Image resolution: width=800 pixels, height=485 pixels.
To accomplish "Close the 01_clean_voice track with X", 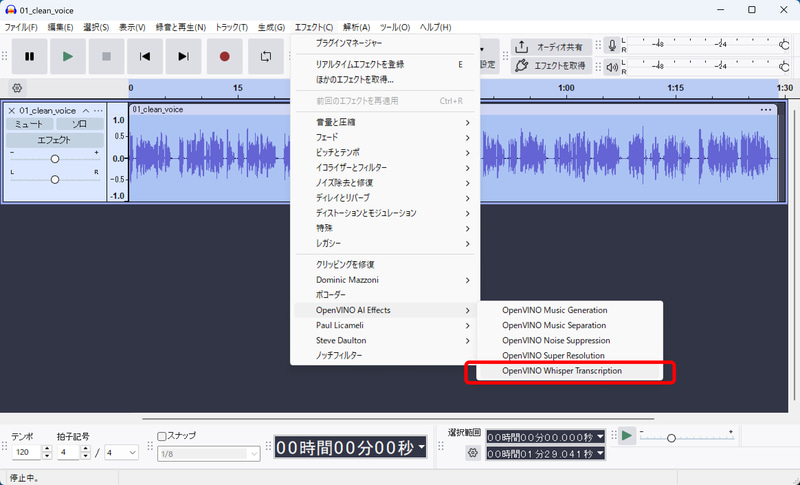I will click(11, 111).
